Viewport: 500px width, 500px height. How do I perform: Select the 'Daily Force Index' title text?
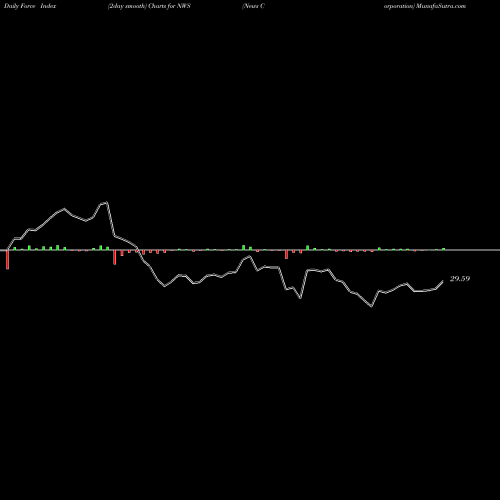pos(30,6)
